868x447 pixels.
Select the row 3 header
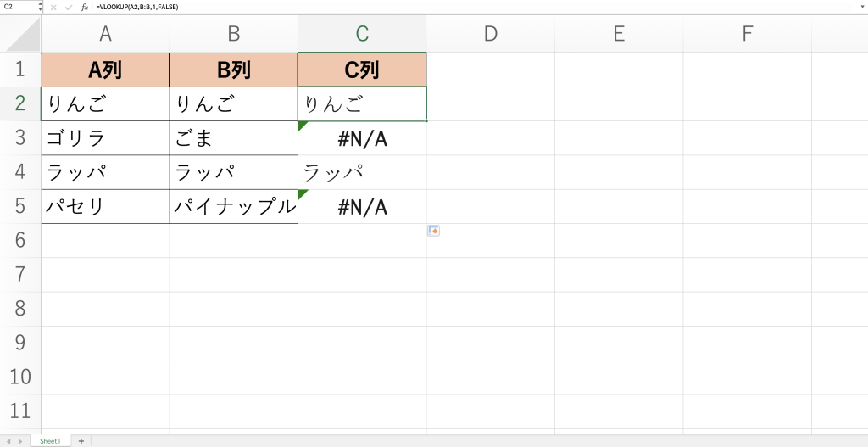[20, 138]
